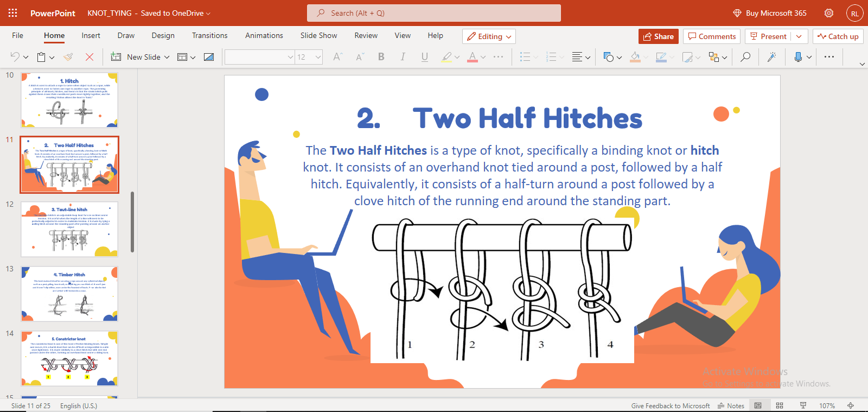Switch to Slide Sorter view
Viewport: 868px width, 412px height.
780,405
